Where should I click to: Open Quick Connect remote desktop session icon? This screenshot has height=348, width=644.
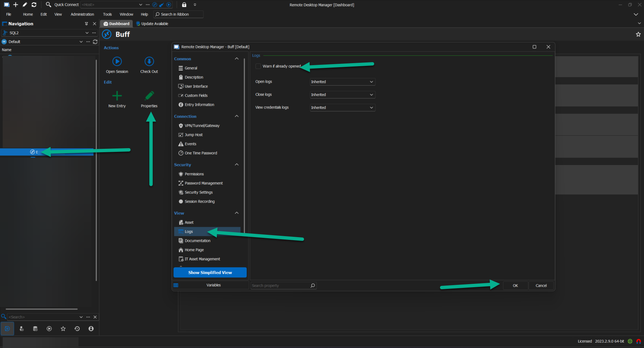[155, 5]
